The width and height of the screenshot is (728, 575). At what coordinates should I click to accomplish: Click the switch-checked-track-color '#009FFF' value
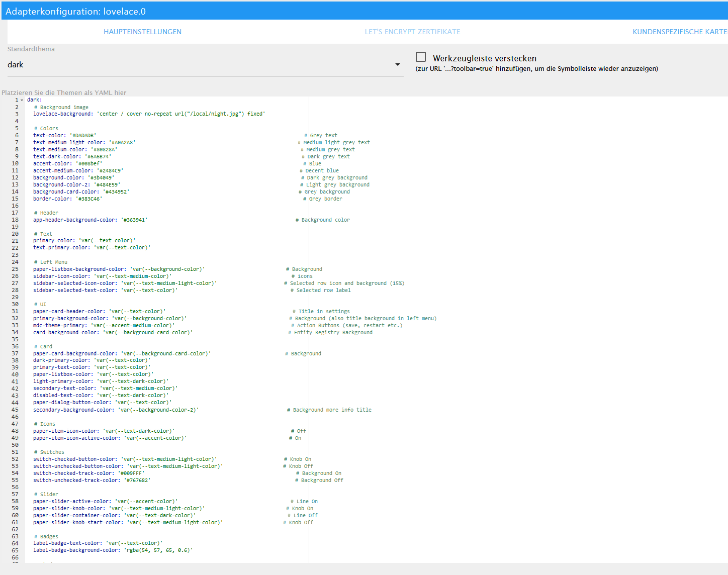pyautogui.click(x=131, y=473)
